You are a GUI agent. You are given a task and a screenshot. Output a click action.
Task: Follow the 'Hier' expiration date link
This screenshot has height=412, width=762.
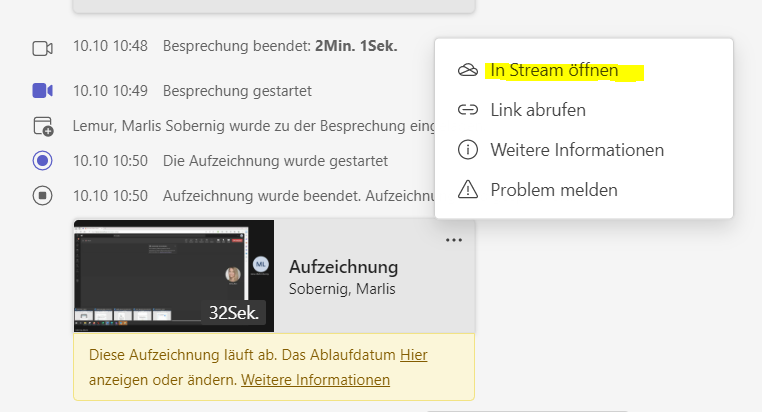[414, 355]
